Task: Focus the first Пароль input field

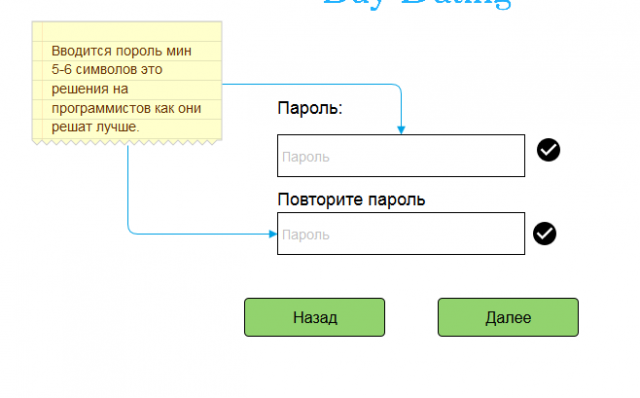Action: tap(401, 156)
